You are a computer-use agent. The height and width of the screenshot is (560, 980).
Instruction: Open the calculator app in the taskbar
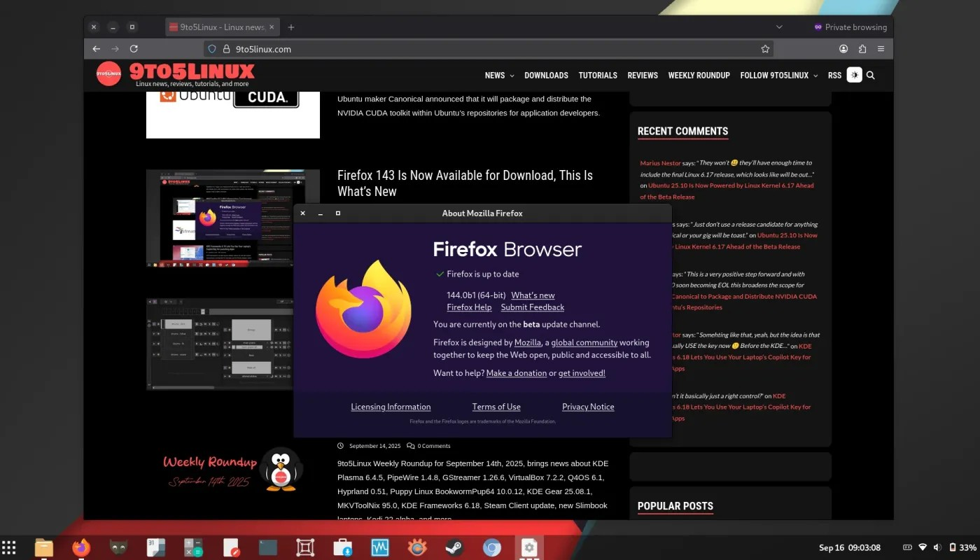click(193, 547)
